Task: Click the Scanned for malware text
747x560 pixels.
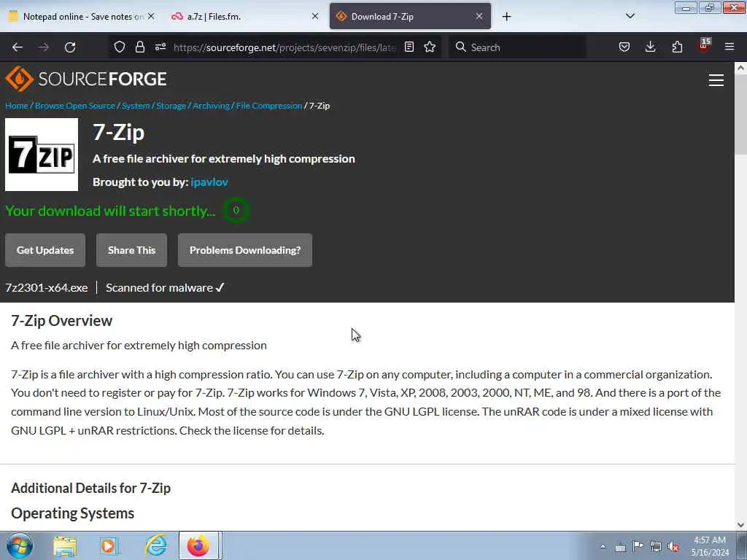Action: [165, 287]
